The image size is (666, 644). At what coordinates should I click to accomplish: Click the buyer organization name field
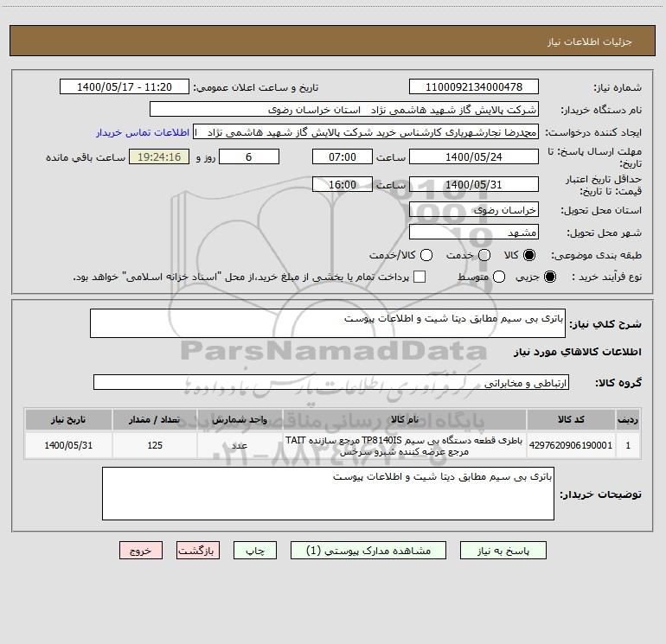(x=344, y=109)
